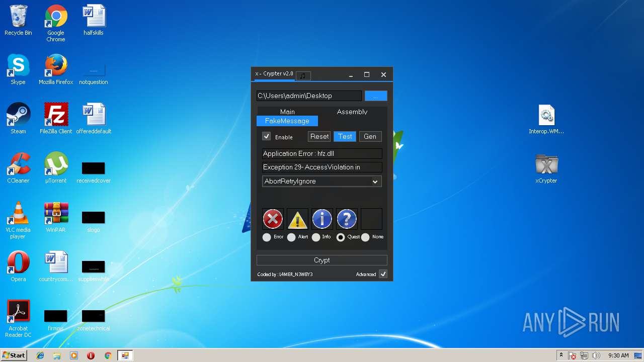Open Google Chrome desktop shortcut

click(56, 24)
